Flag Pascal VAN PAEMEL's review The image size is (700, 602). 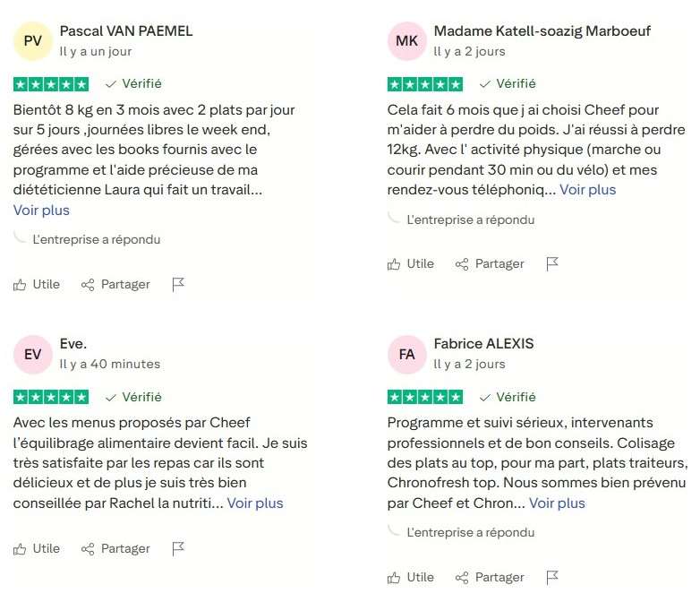[x=178, y=285]
